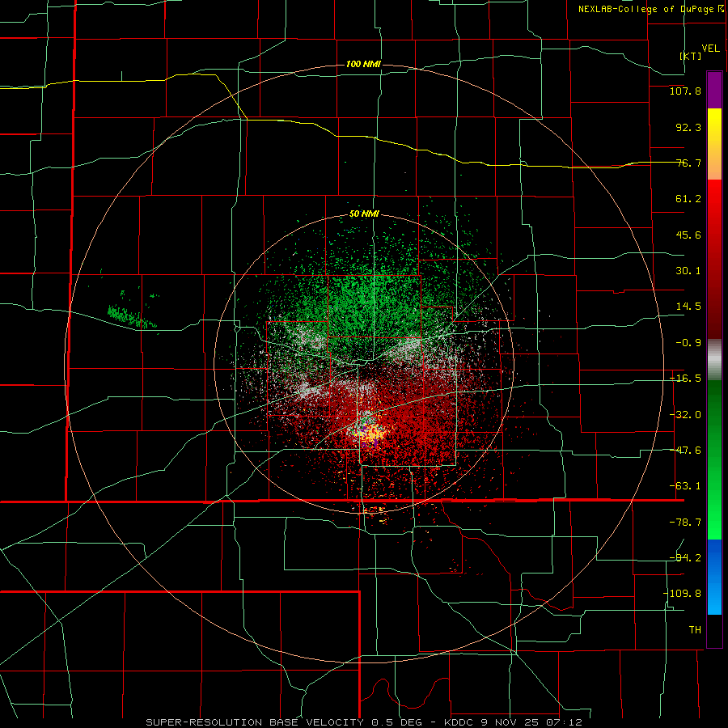
Task: Click the TH label on color scale
Action: pyautogui.click(x=695, y=629)
